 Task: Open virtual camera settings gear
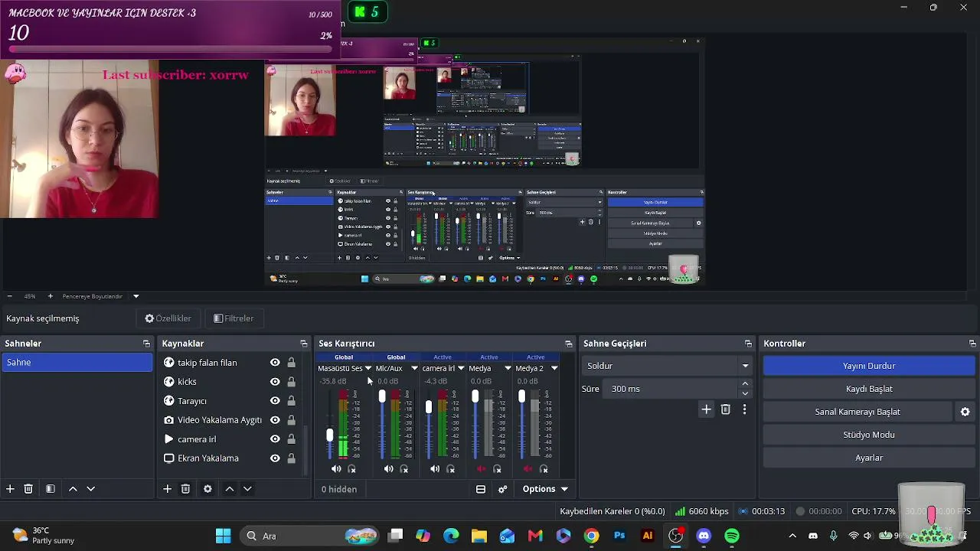tap(965, 412)
